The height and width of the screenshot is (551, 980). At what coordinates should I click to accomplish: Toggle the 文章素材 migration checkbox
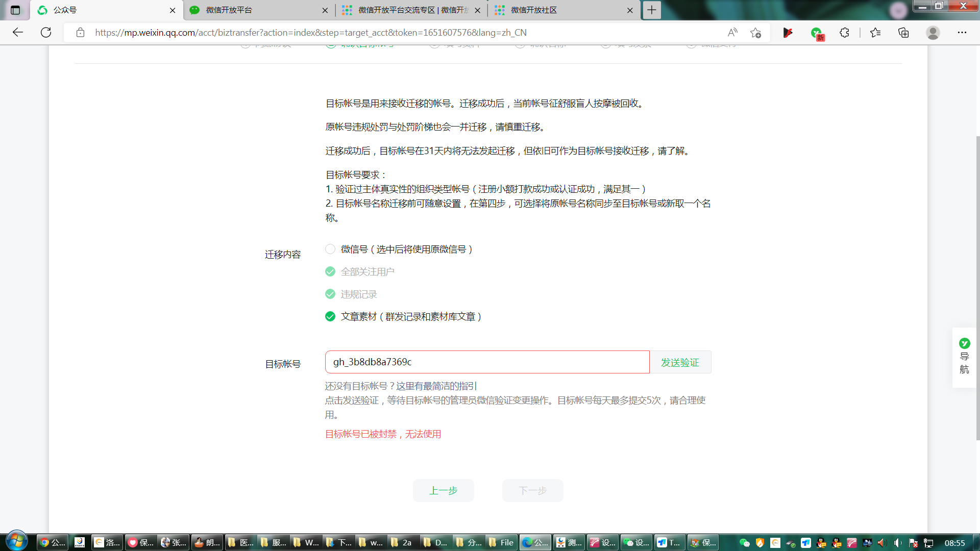pos(330,316)
